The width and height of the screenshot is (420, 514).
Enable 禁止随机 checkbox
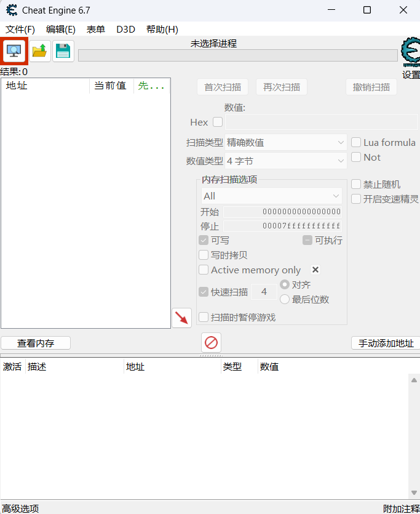[356, 184]
